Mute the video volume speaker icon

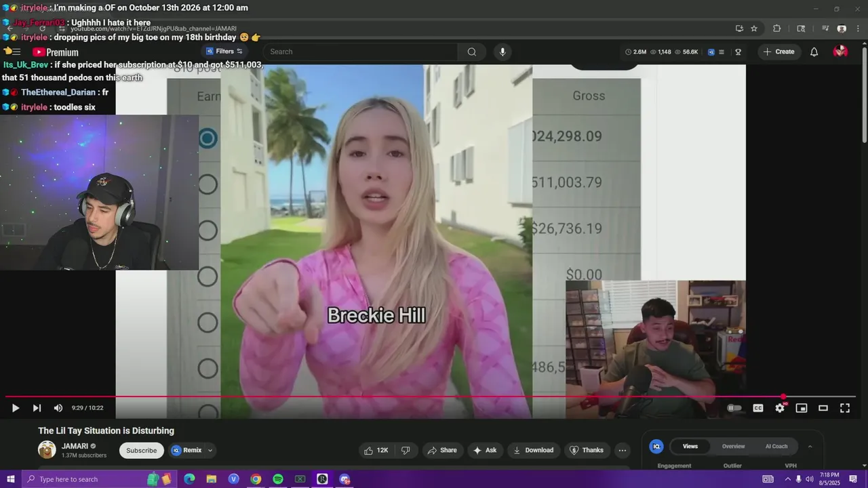pos(58,408)
